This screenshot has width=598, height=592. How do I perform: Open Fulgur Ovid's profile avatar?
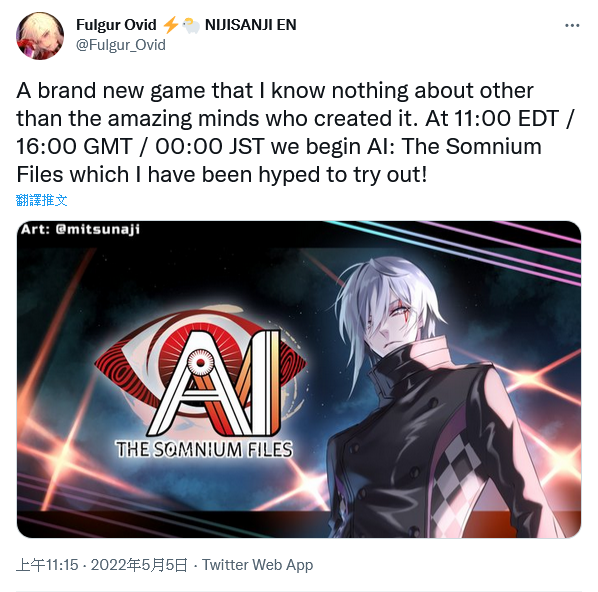click(x=40, y=36)
